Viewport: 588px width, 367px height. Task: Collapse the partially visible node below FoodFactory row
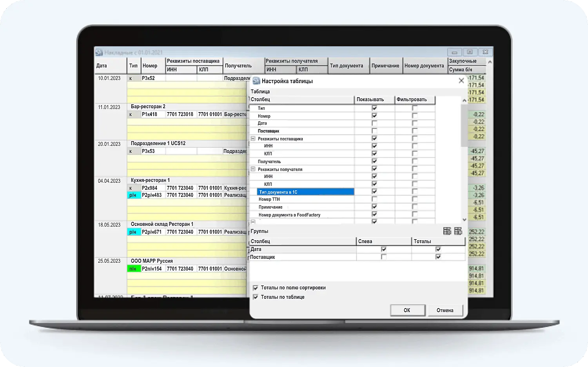[253, 222]
